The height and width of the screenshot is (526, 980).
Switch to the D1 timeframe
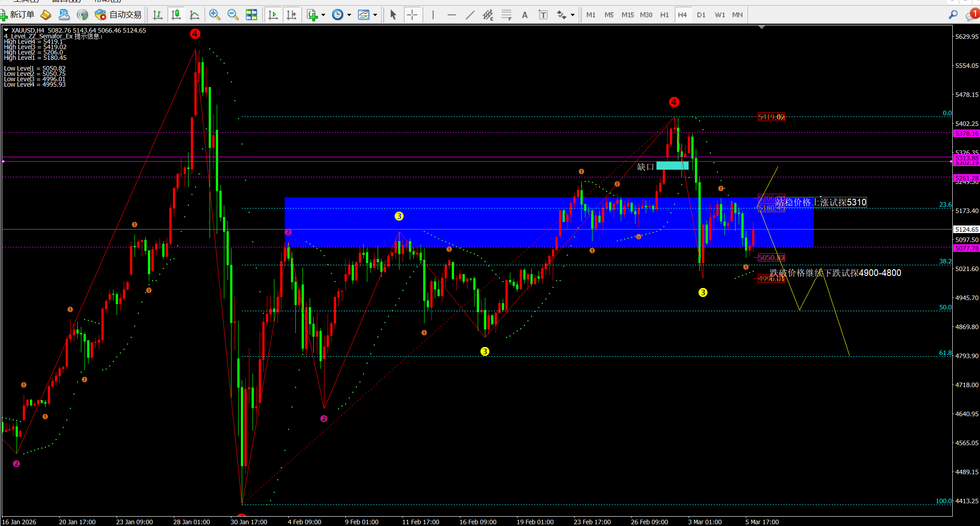[701, 15]
